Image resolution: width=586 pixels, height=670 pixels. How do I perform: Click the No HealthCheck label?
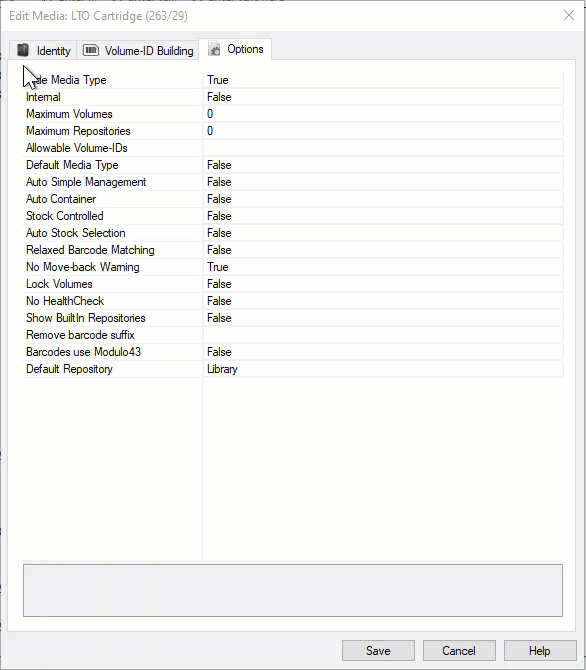coord(65,301)
